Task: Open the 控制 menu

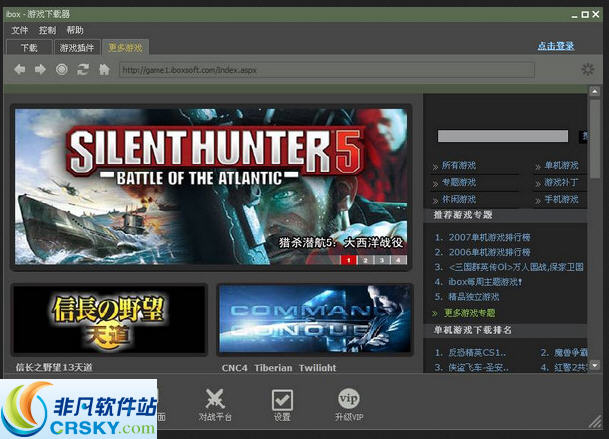Action: tap(47, 30)
